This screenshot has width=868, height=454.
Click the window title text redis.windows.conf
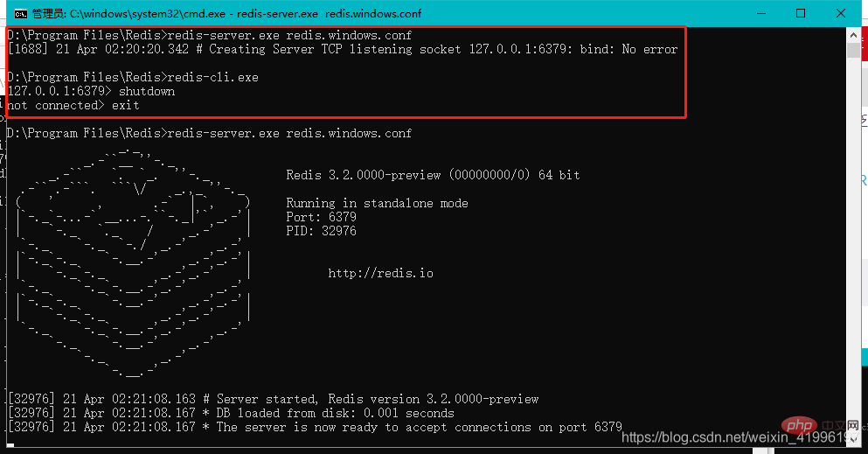coord(373,13)
